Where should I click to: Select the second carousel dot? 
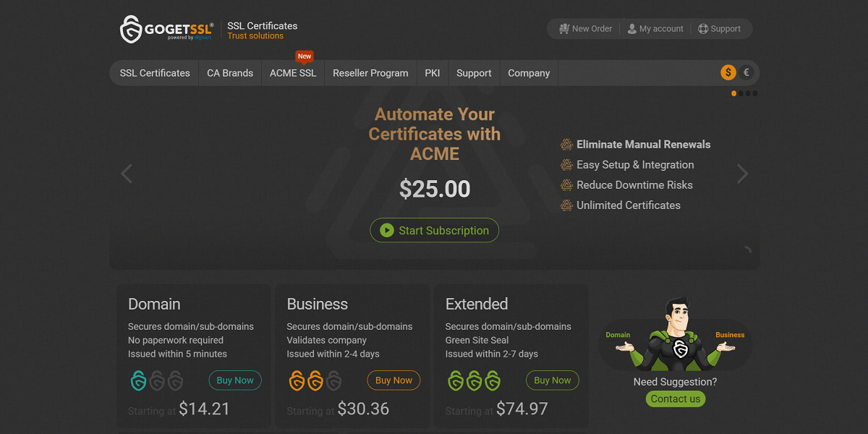[x=741, y=93]
